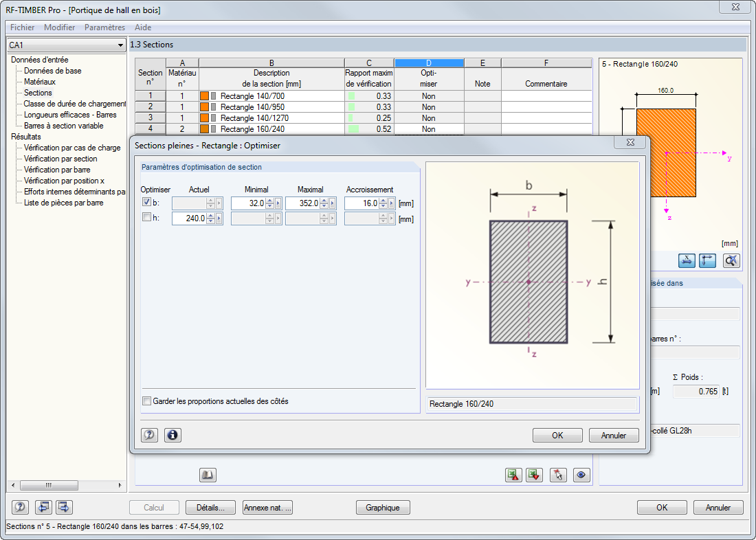
Task: Expand the arrow beside the Maximal b field
Action: pos(332,203)
